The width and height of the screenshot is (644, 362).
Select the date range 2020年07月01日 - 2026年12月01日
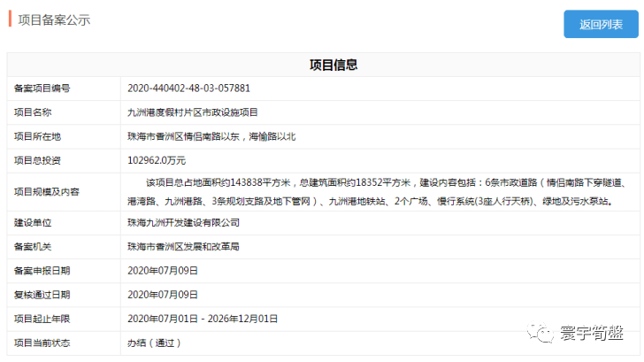pos(203,319)
